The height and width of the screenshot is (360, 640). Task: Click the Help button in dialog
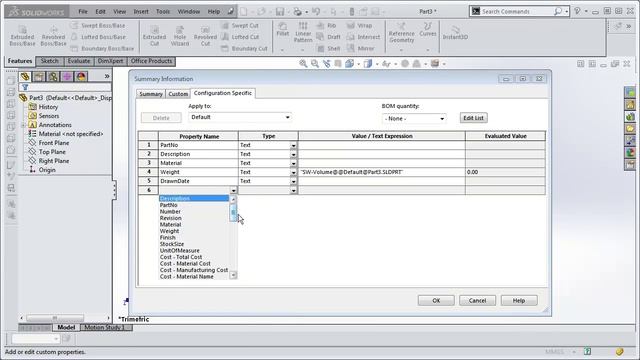coord(519,301)
